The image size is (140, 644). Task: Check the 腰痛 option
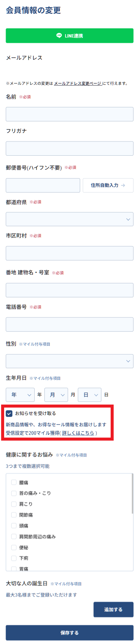[x=14, y=482]
